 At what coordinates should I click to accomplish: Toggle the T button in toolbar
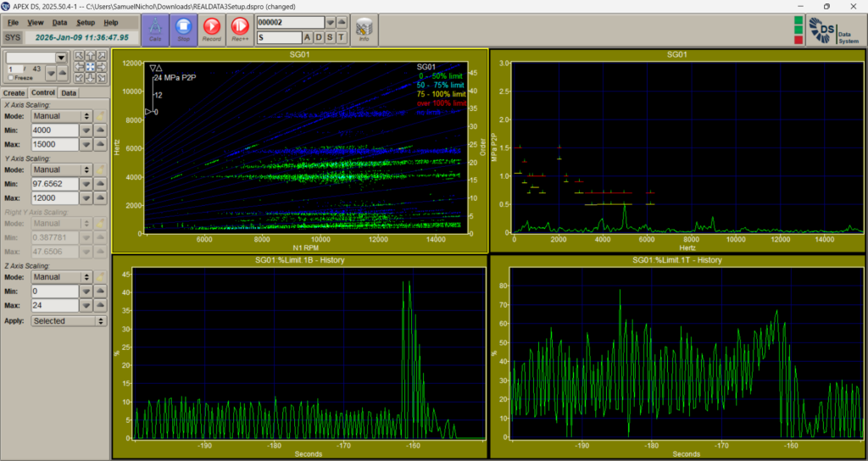point(342,37)
